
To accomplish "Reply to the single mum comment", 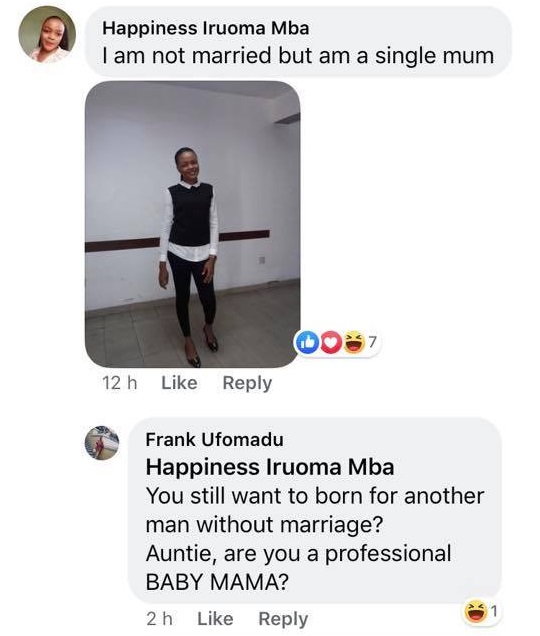I will coord(247,382).
